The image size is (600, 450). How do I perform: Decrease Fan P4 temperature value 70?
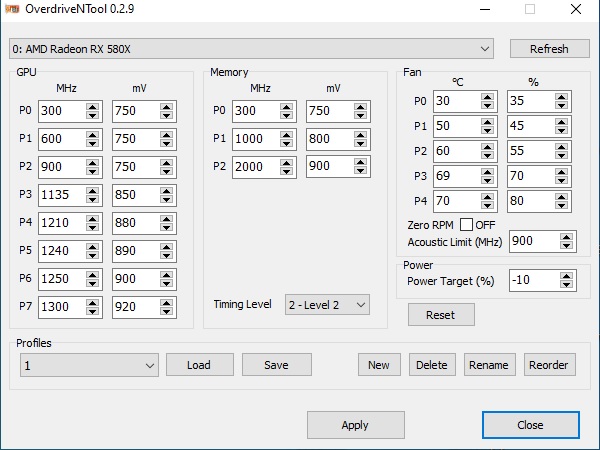pyautogui.click(x=488, y=205)
